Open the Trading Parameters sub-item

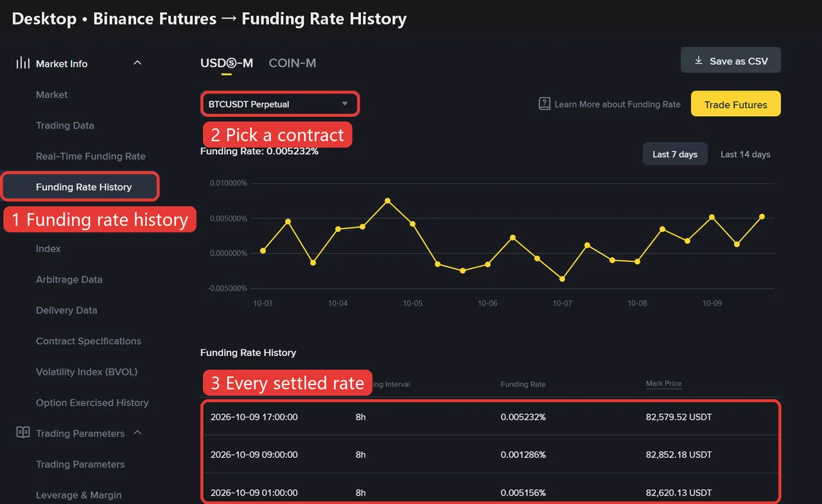pyautogui.click(x=80, y=464)
